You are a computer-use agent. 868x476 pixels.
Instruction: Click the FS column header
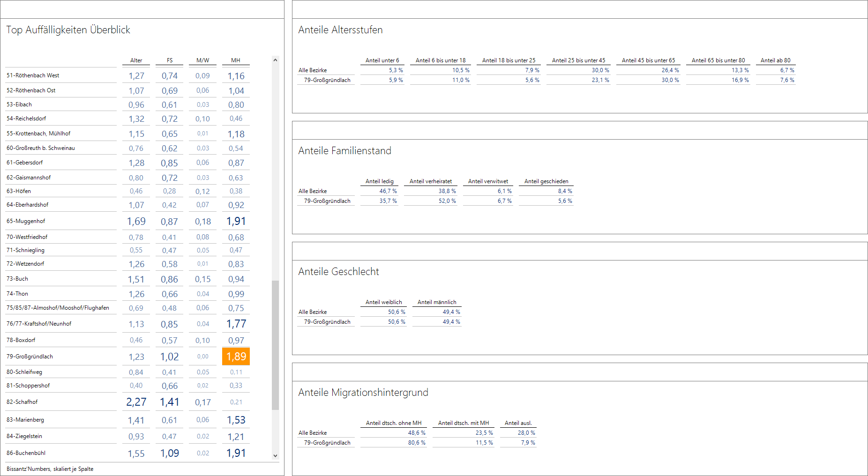tap(170, 60)
